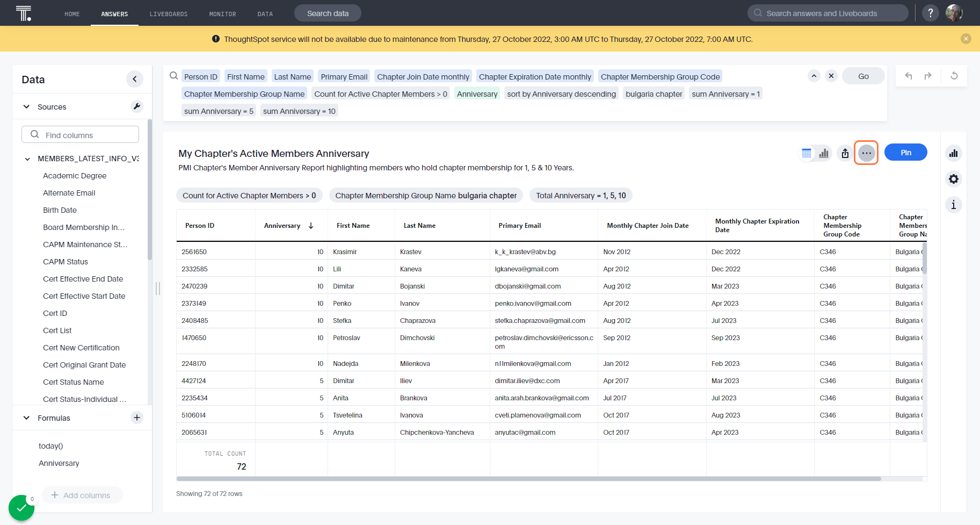Sort by Anniversary column arrow
This screenshot has width=980, height=525.
click(311, 226)
